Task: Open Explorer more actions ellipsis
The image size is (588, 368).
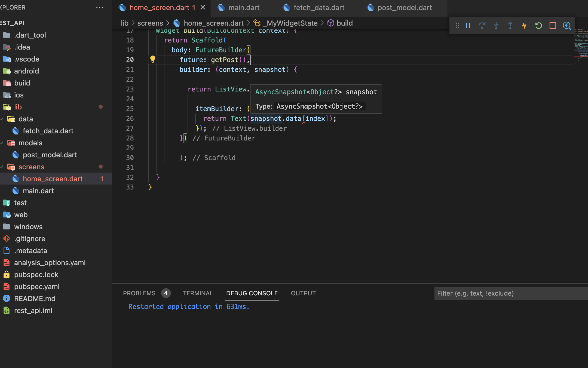Action: pos(100,7)
